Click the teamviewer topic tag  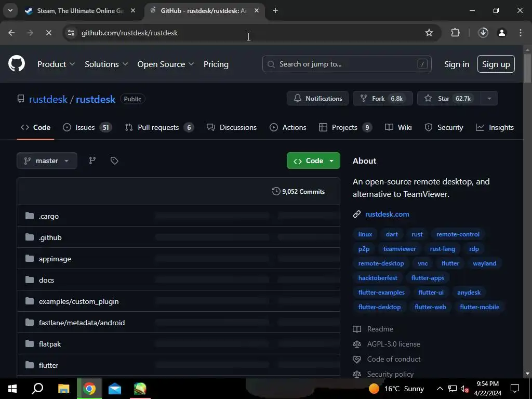pyautogui.click(x=400, y=249)
